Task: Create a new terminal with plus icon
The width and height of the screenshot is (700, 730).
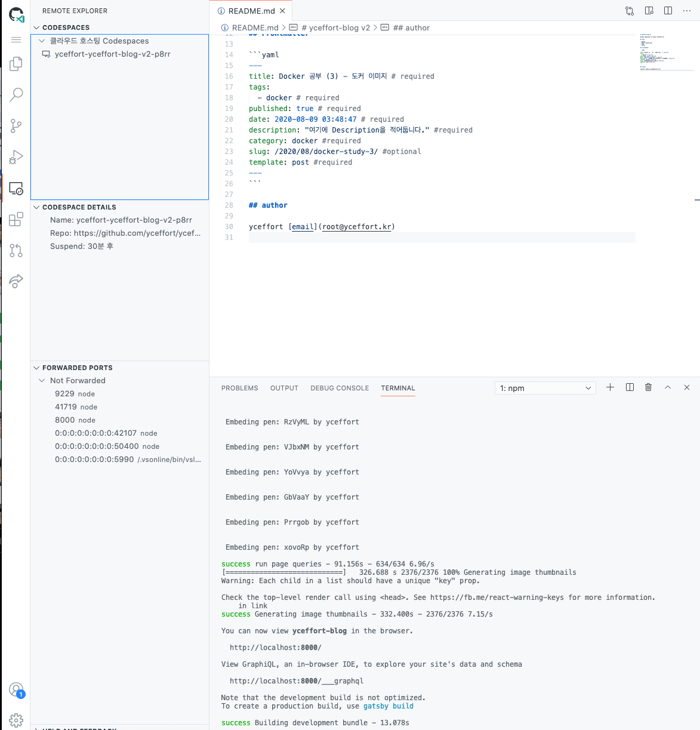Action: point(610,387)
